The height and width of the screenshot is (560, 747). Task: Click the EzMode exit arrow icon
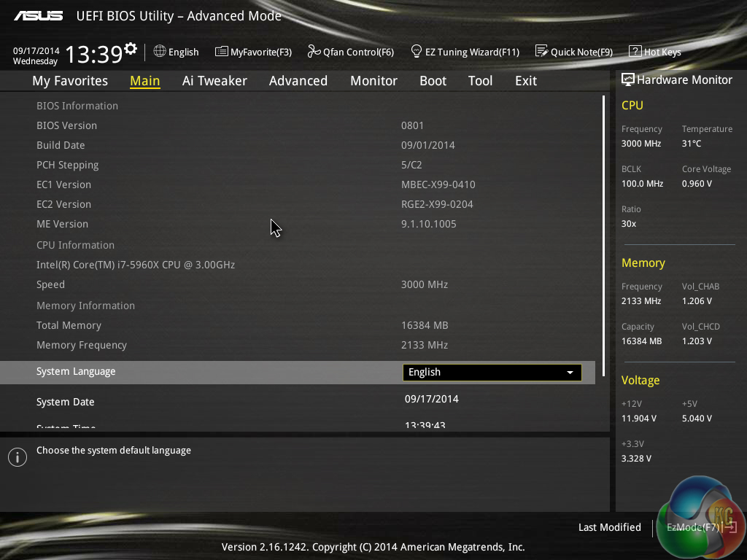point(730,526)
